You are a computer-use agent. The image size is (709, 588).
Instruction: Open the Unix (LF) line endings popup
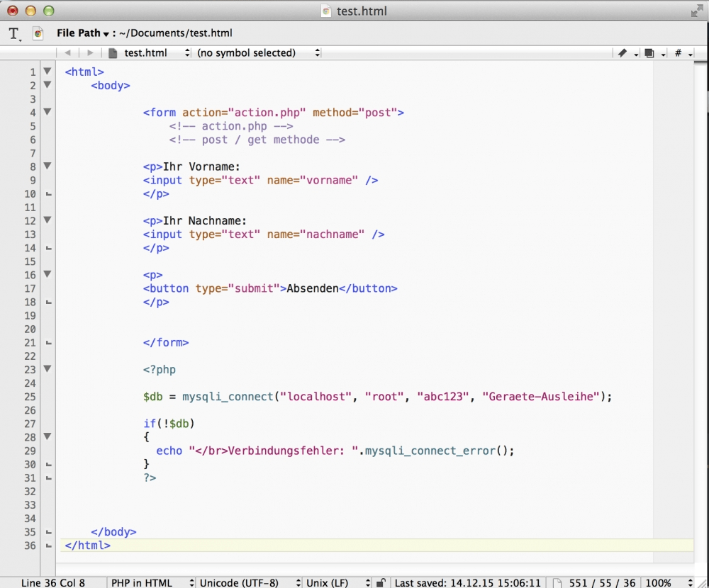337,583
